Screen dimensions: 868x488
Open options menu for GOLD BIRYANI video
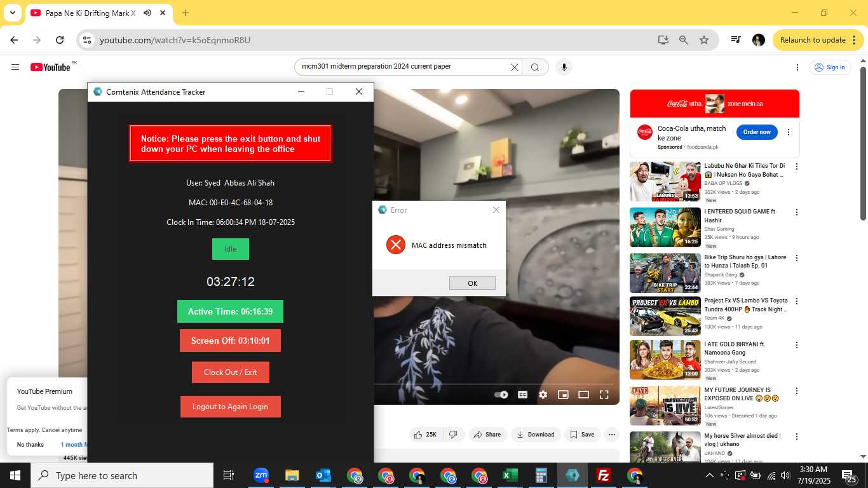point(797,346)
